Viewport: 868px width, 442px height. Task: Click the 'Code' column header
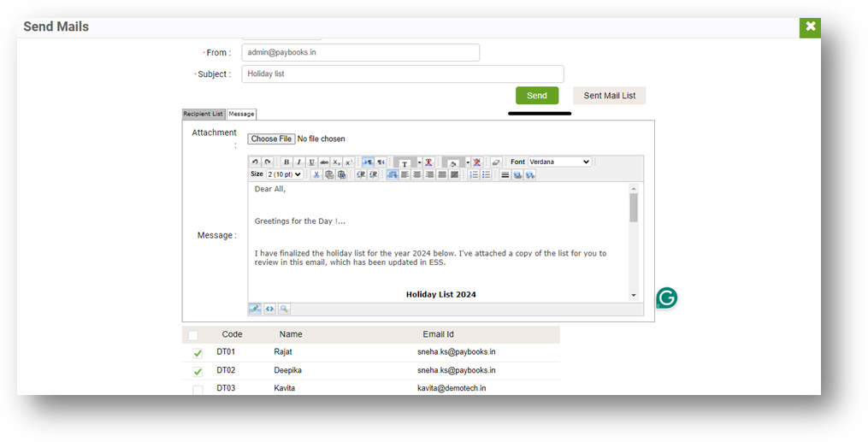point(232,334)
